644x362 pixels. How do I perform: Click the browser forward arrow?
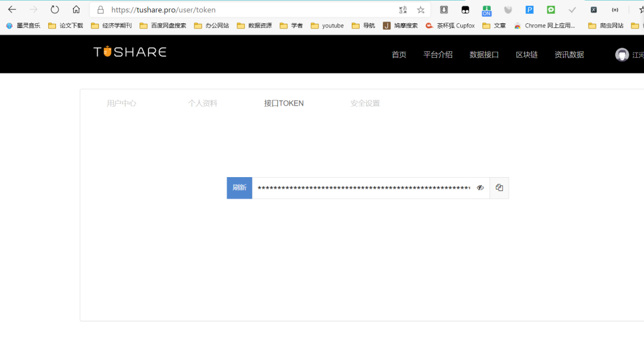[x=33, y=10]
